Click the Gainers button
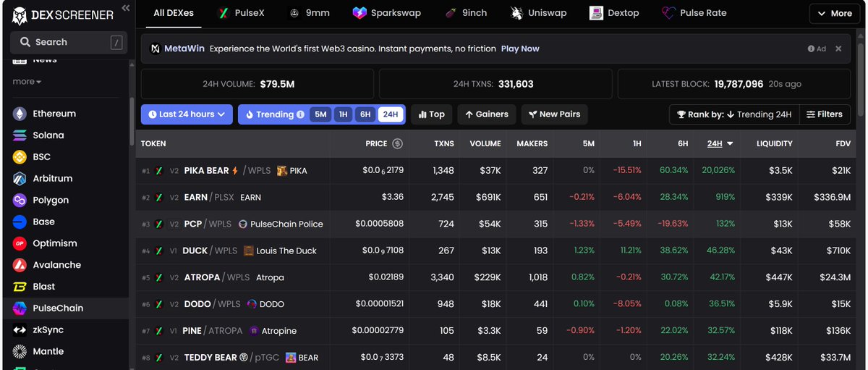This screenshot has height=370, width=868. pyautogui.click(x=487, y=114)
